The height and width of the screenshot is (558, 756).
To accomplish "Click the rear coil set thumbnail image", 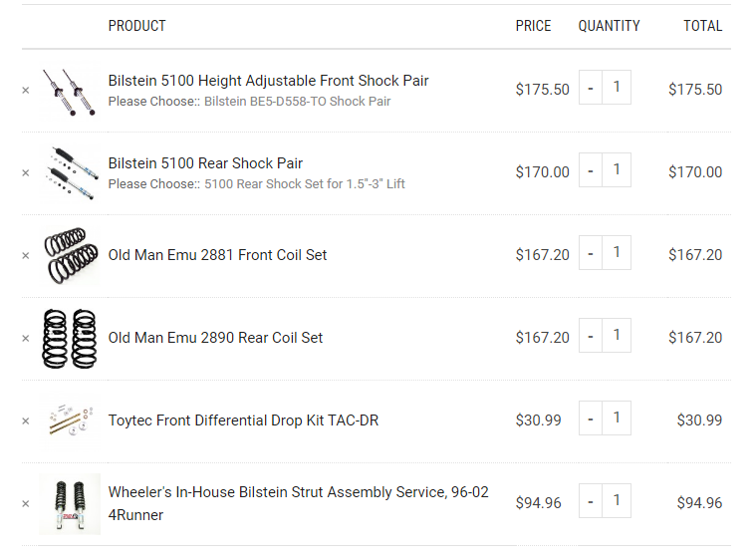I will click(70, 339).
